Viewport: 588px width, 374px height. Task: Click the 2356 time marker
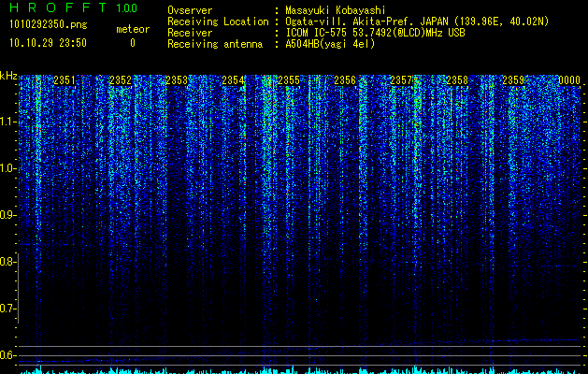point(345,80)
